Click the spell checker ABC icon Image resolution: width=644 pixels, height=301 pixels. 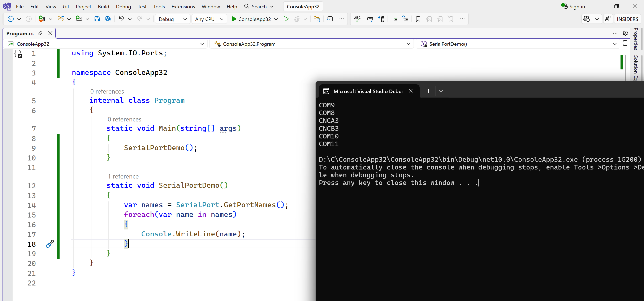click(x=357, y=19)
